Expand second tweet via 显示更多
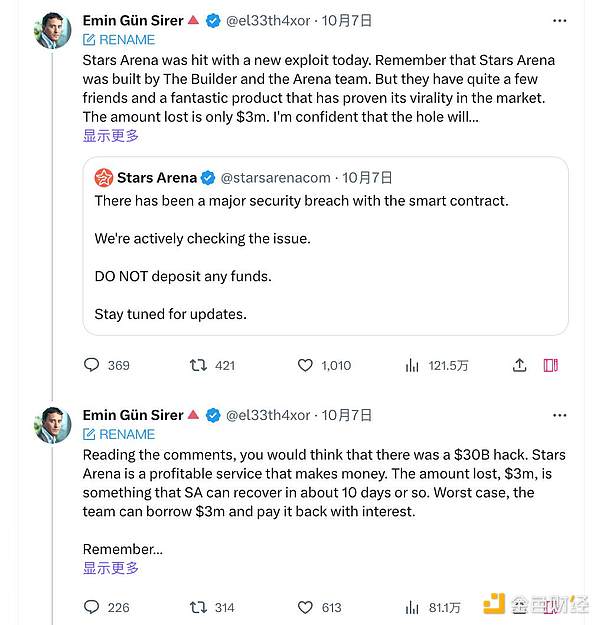This screenshot has height=625, width=600. tap(111, 568)
